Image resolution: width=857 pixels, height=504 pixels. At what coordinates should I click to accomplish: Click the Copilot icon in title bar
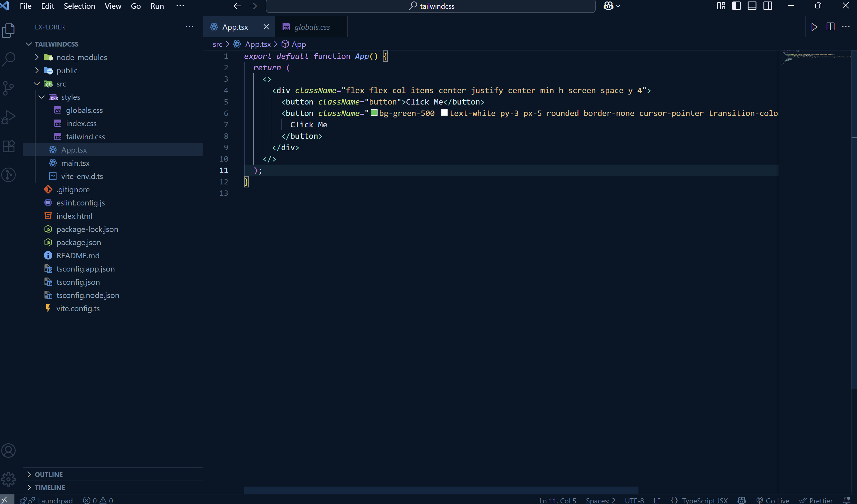pos(608,6)
